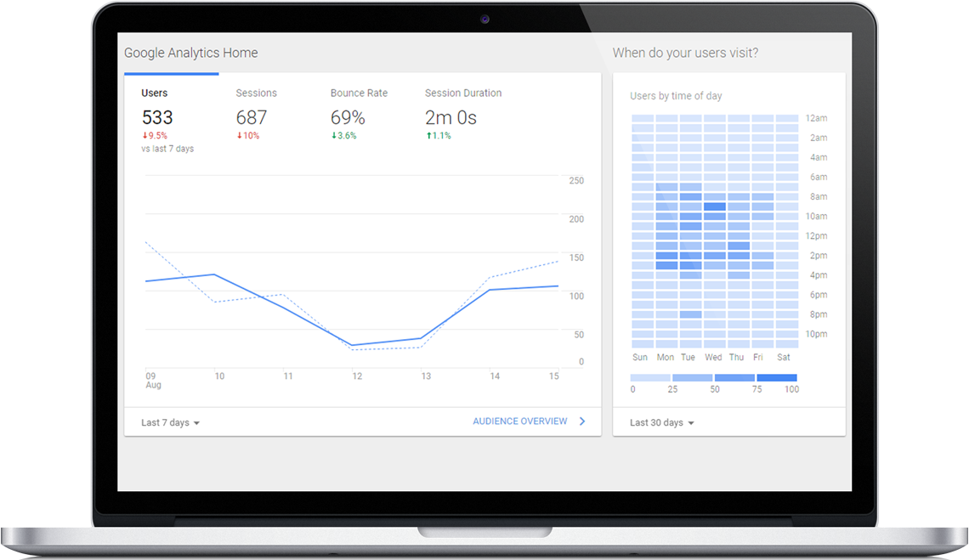Image resolution: width=969 pixels, height=560 pixels.
Task: Click the 12pm time label
Action: 816,236
